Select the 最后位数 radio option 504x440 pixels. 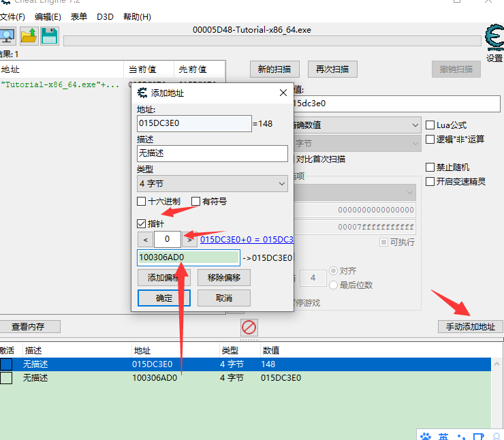pyautogui.click(x=333, y=285)
